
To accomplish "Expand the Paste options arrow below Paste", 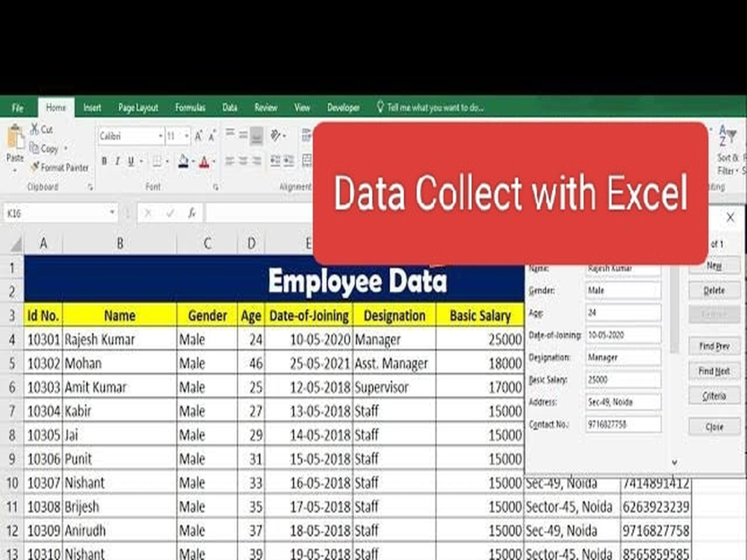I will point(15,170).
